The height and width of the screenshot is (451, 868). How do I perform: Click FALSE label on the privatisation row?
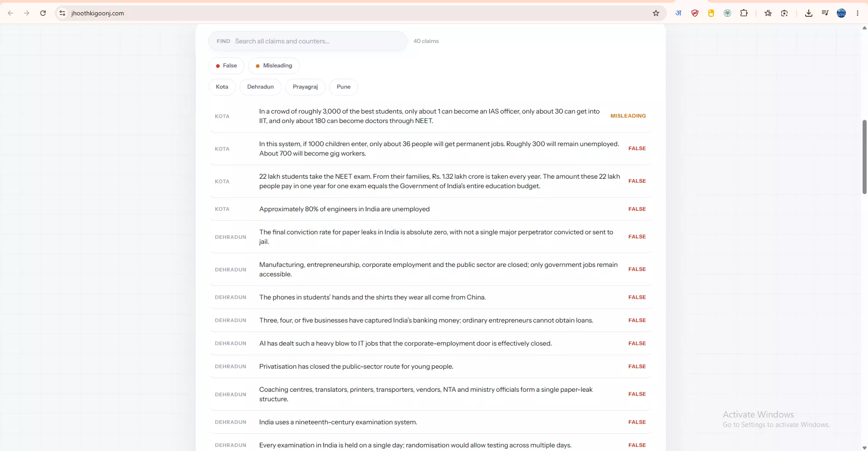coord(637,366)
